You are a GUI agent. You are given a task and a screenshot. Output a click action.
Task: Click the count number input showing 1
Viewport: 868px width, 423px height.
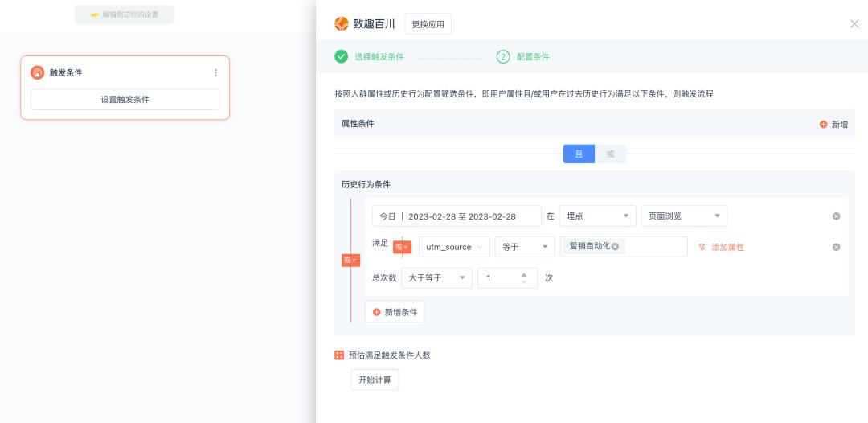pyautogui.click(x=508, y=278)
